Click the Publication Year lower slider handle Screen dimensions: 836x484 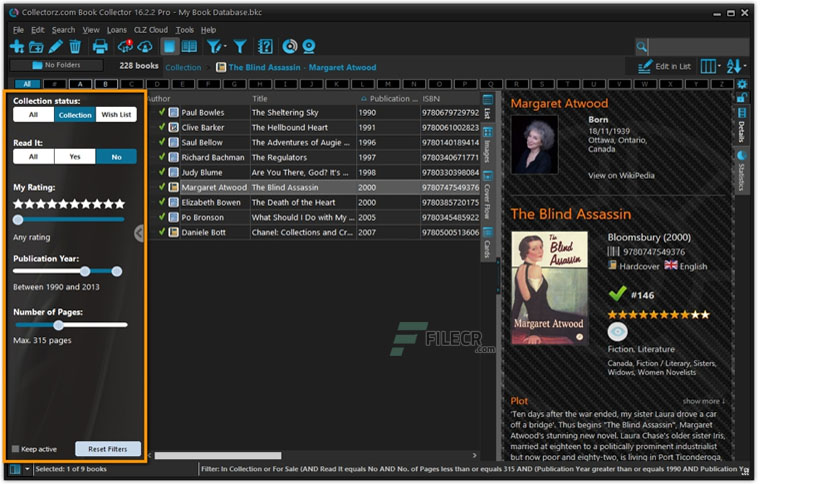[x=85, y=271]
